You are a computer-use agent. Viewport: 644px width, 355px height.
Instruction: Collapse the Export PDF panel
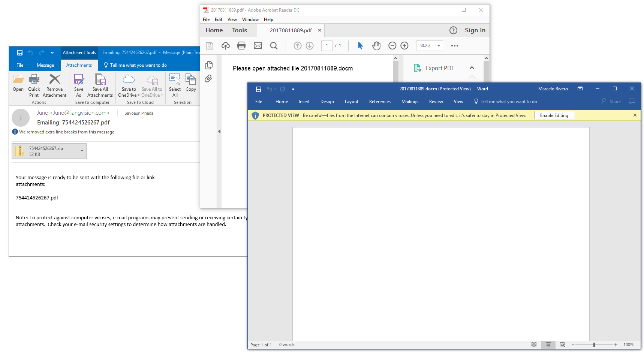472,68
